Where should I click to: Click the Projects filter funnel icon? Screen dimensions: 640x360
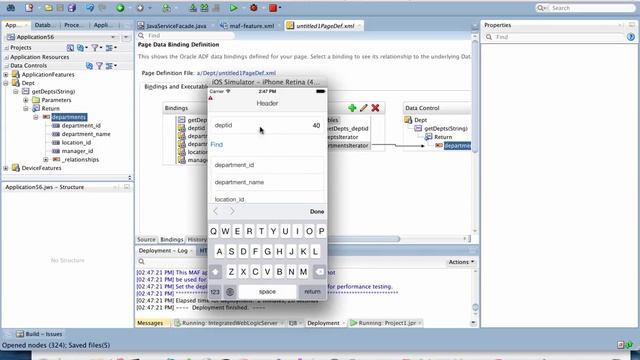coord(95,48)
